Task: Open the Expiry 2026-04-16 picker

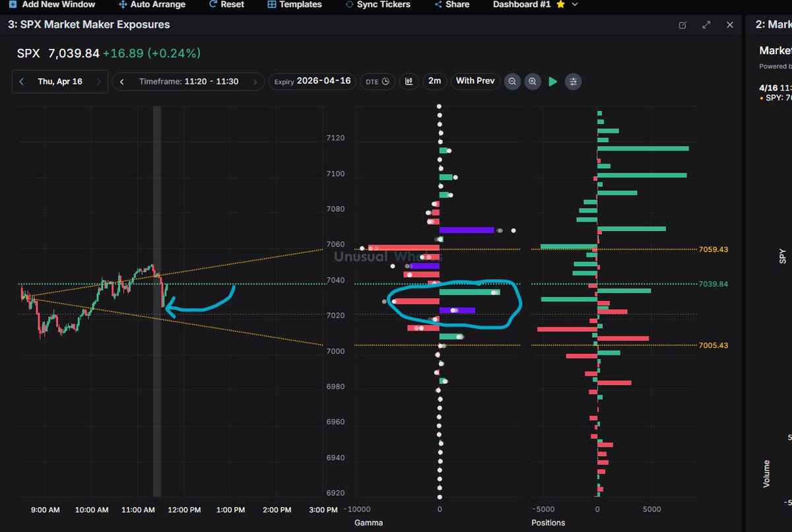Action: tap(312, 81)
